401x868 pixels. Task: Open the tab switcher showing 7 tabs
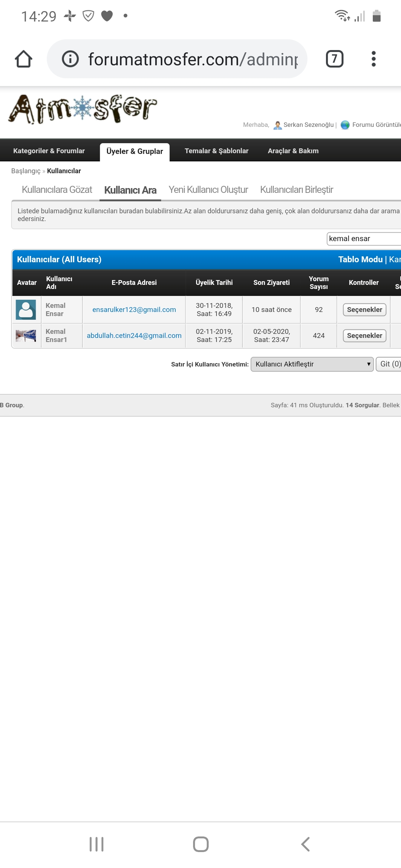coord(334,59)
